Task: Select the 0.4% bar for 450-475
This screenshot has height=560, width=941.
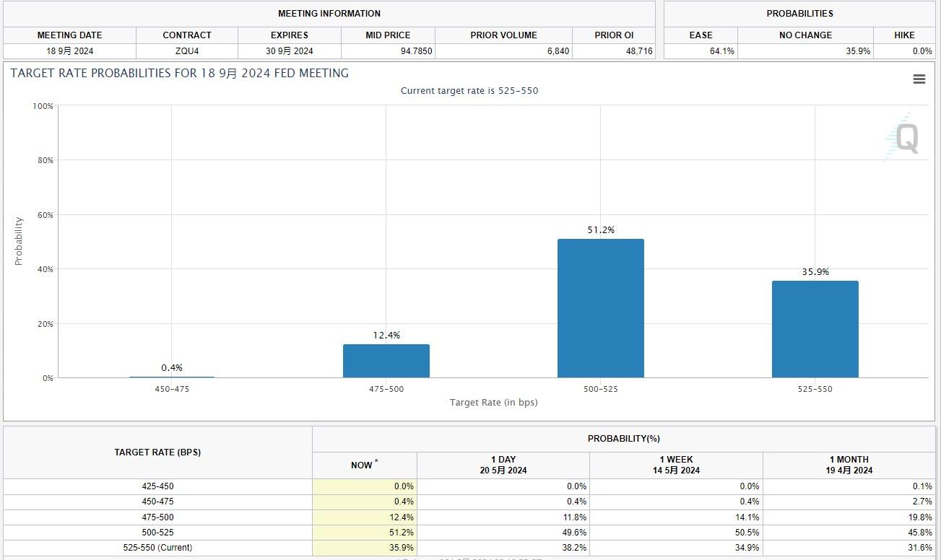Action: pyautogui.click(x=172, y=377)
